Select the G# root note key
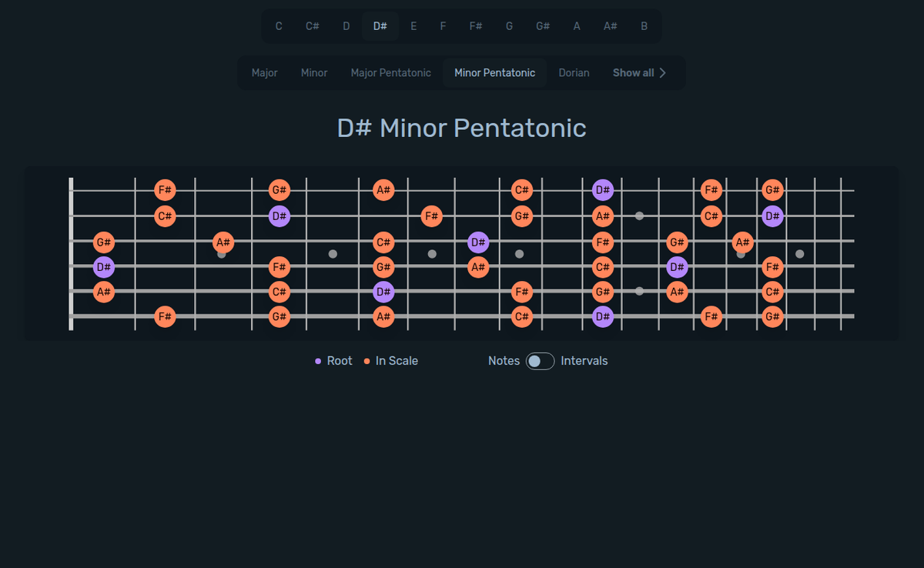The image size is (924, 568). click(x=542, y=25)
